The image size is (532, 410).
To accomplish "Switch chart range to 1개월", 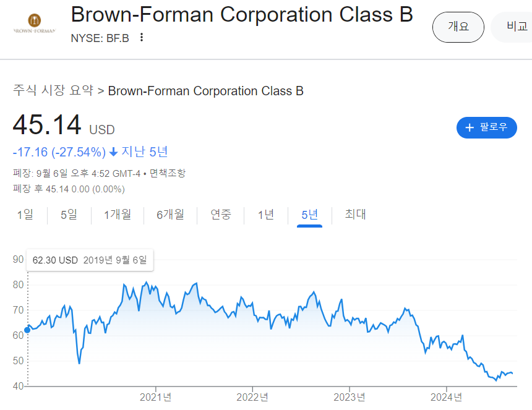I will pyautogui.click(x=118, y=215).
